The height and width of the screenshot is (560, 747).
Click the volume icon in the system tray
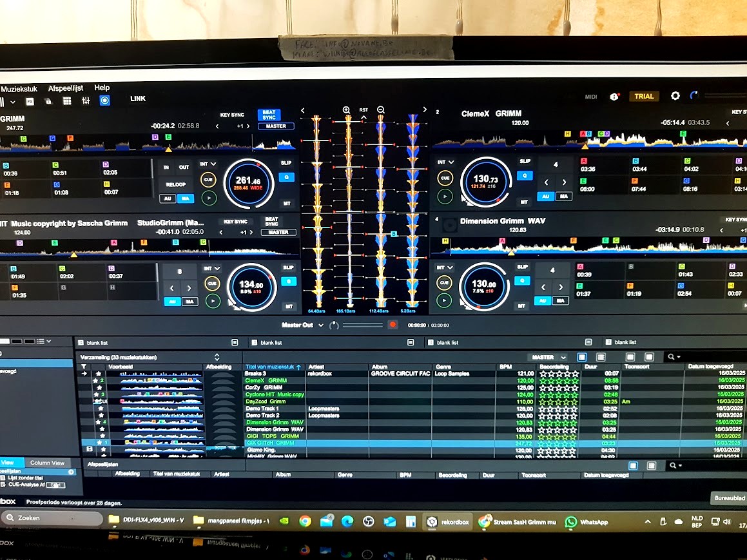pyautogui.click(x=727, y=522)
